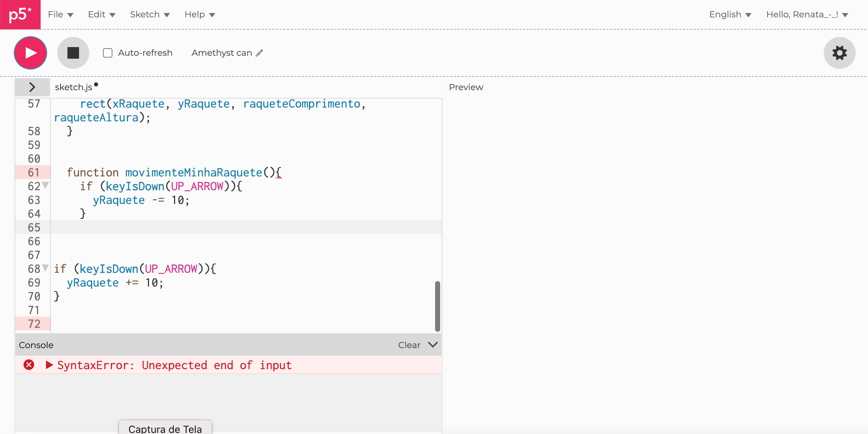868x434 pixels.
Task: Select the sketch.js file tab
Action: (x=74, y=87)
